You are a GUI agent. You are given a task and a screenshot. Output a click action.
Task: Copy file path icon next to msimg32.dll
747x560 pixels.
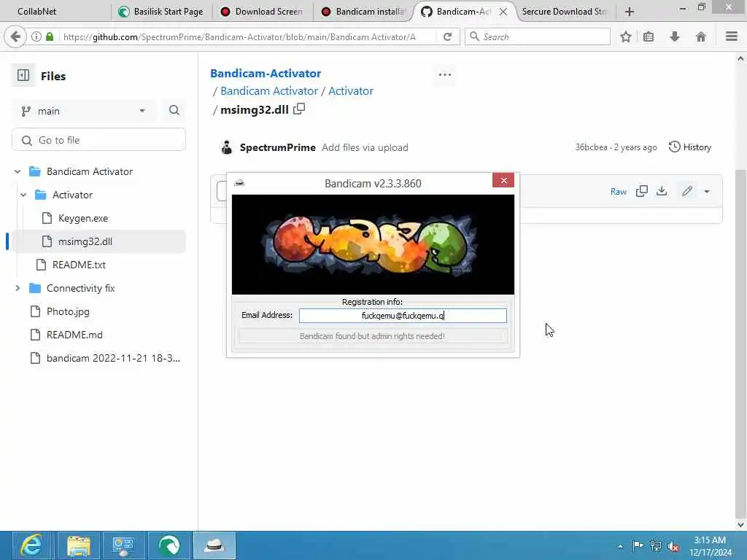(x=299, y=109)
